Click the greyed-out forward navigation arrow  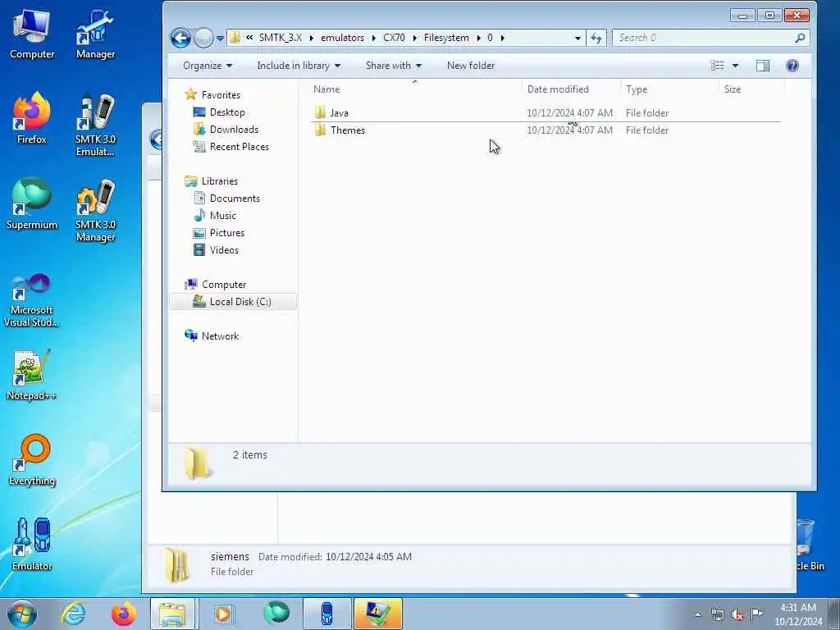(203, 38)
